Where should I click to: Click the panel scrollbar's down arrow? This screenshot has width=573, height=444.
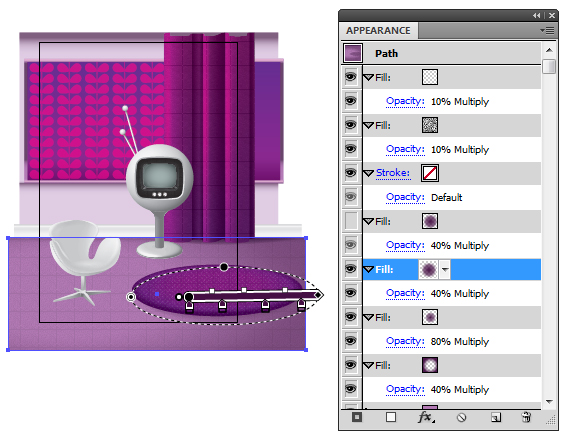point(549,402)
